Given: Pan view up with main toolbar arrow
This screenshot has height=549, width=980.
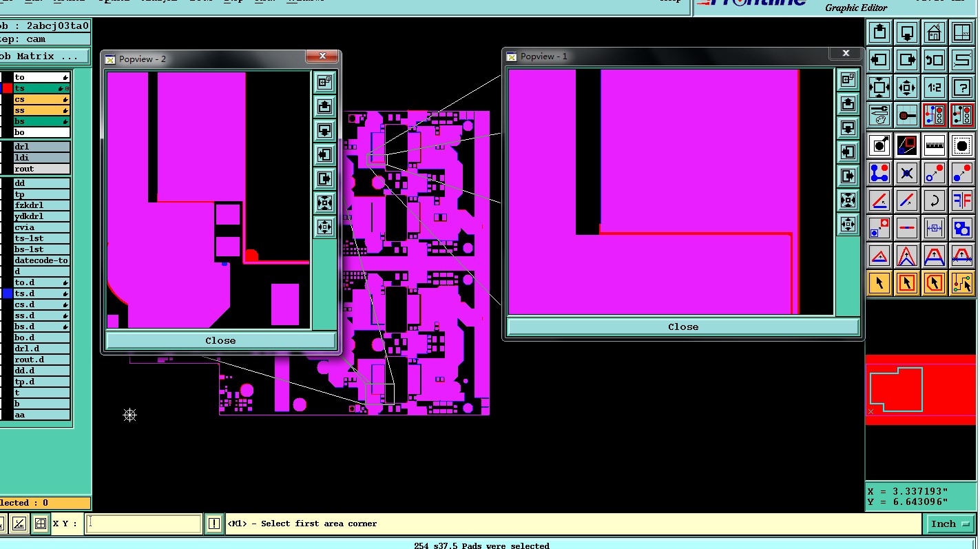Looking at the screenshot, I should (x=879, y=32).
